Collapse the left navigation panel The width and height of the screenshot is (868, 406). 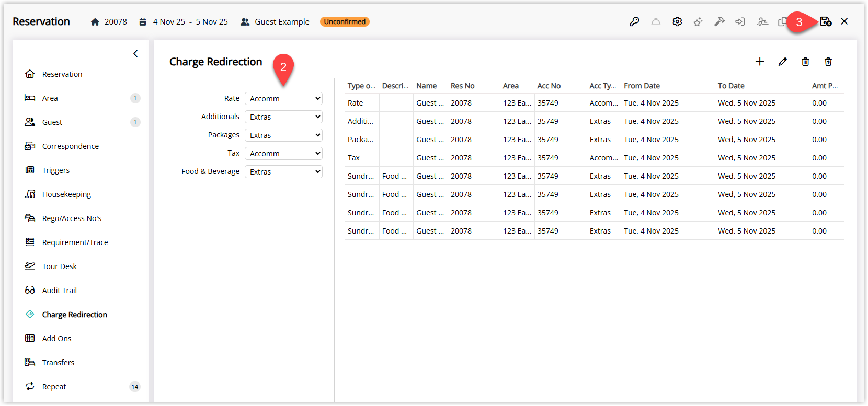coord(135,54)
